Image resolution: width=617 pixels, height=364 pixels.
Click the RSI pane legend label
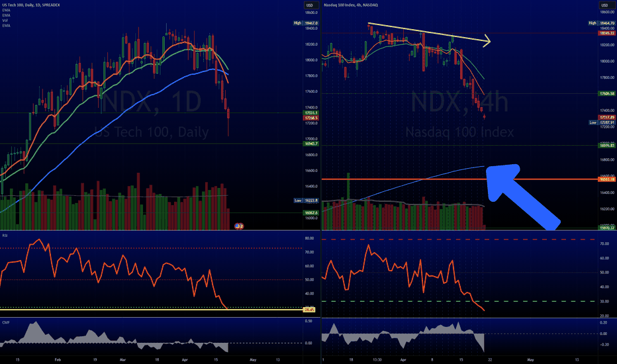5,236
